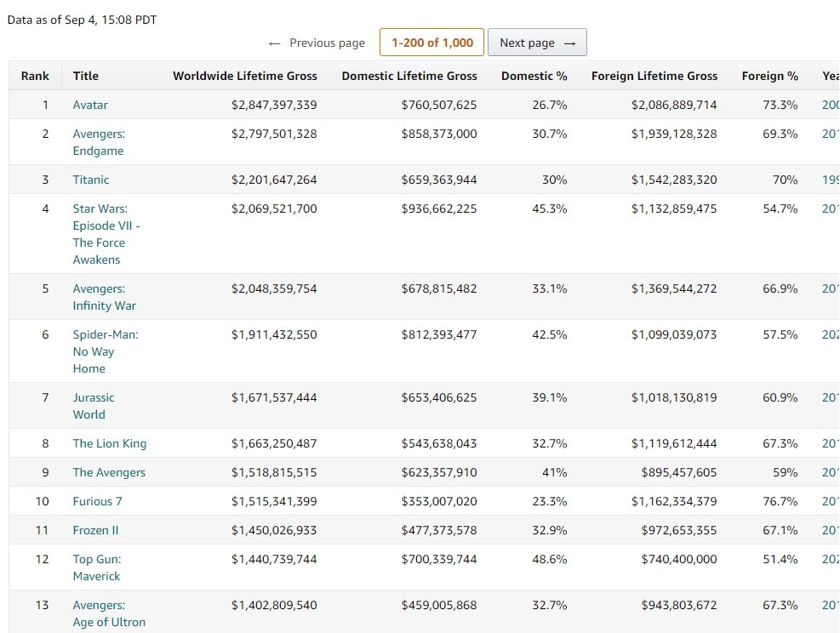
Task: Select Titanic's domestic gross $659,363,944
Action: 439,180
